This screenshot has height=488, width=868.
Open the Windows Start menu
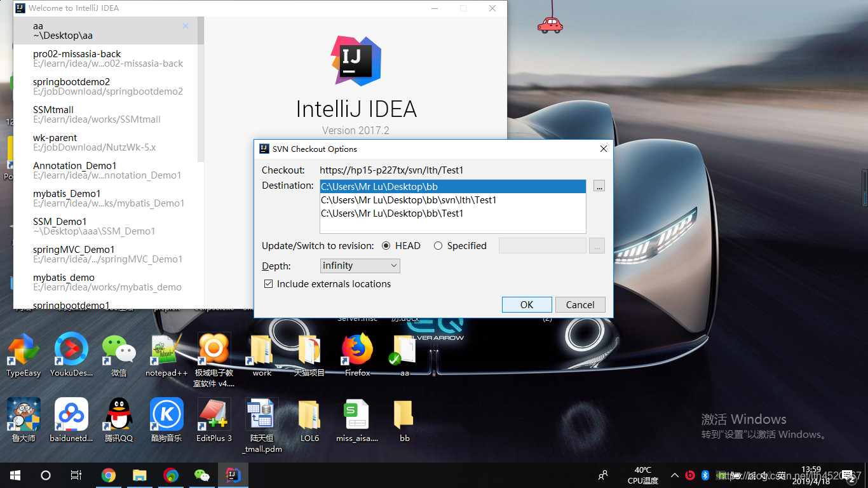click(x=15, y=475)
